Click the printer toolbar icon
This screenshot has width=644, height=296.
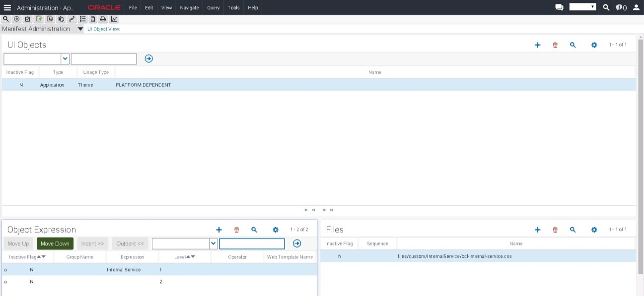click(103, 19)
